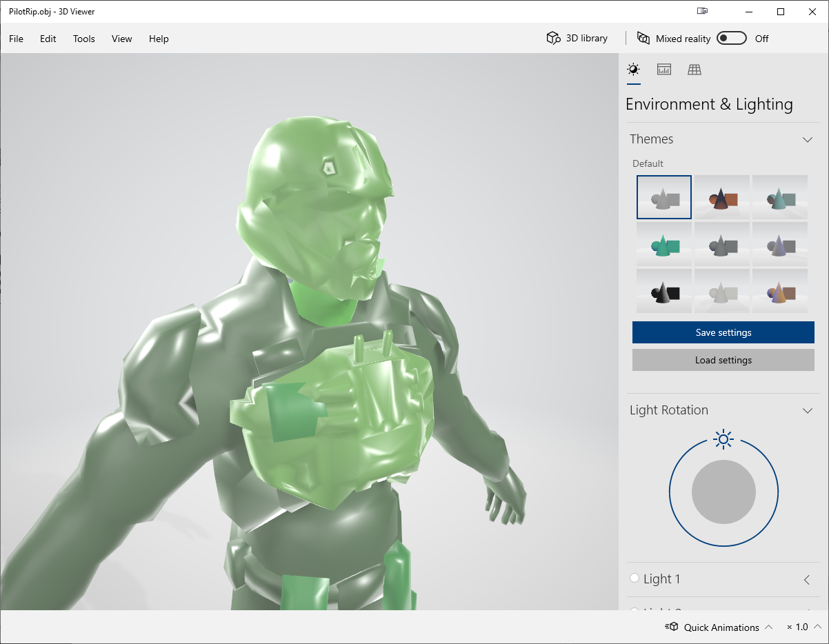Click the Quick Animations label
This screenshot has width=829, height=644.
(x=721, y=627)
